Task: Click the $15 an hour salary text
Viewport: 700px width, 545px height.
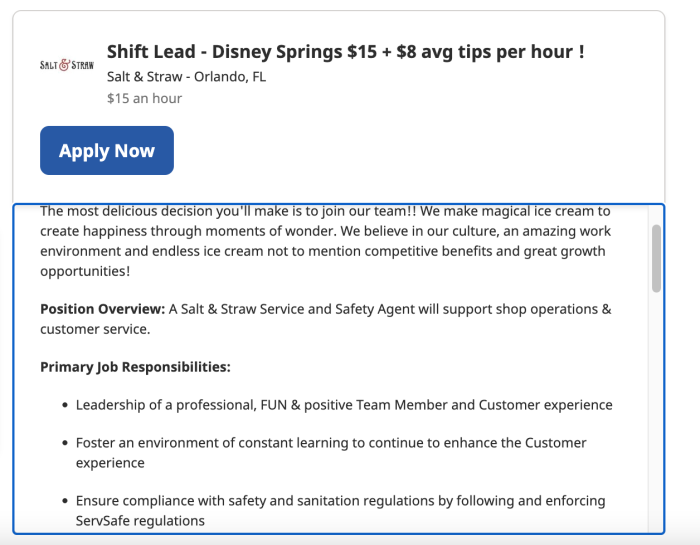Action: tap(144, 98)
